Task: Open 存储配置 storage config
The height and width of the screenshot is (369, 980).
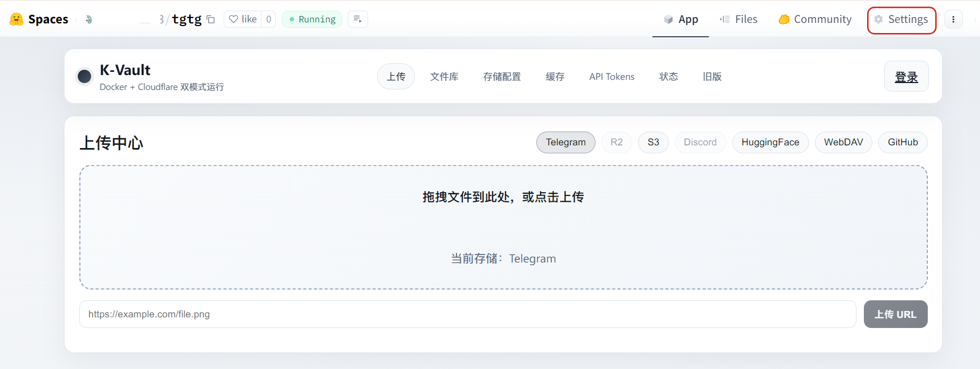Action: point(502,77)
